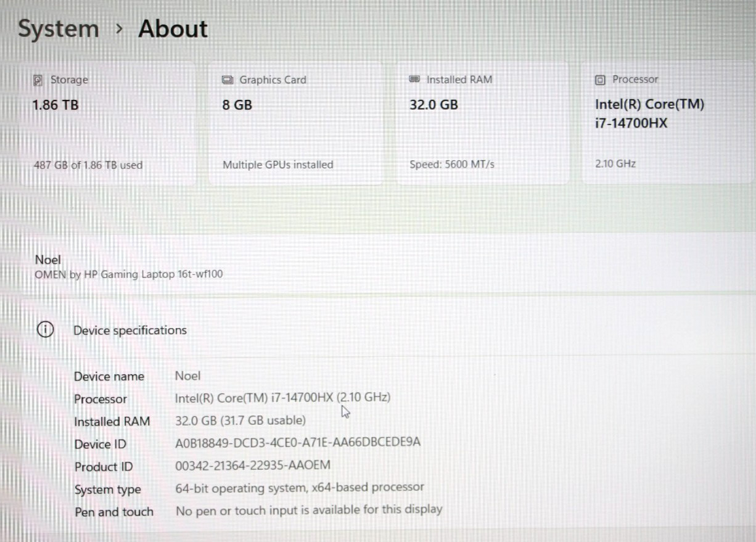This screenshot has width=756, height=542.
Task: Click the 2.10 GHz text in Processor card
Action: click(x=615, y=163)
